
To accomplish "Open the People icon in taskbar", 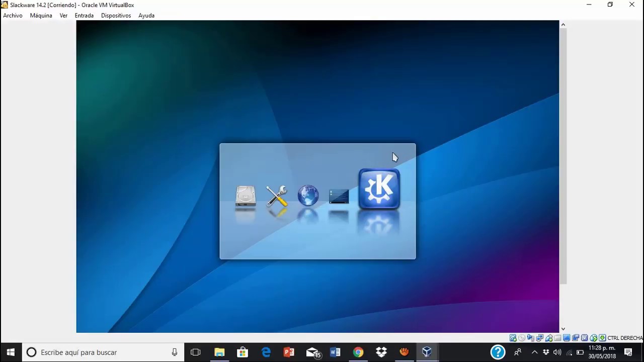I will (517, 352).
